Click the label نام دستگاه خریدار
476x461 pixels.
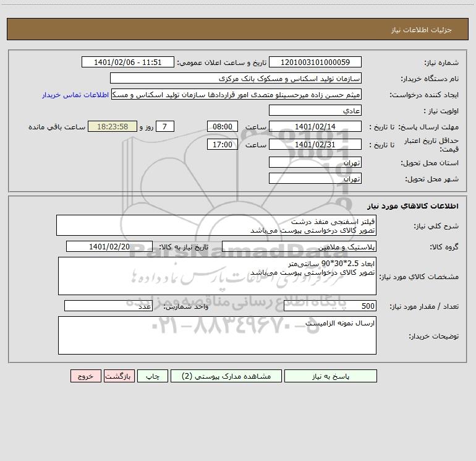pos(430,79)
